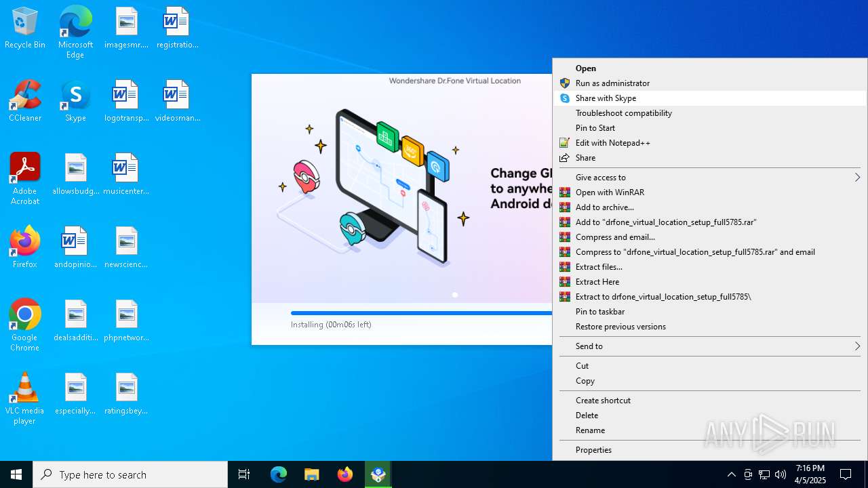Expand the Send to submenu

tap(711, 346)
